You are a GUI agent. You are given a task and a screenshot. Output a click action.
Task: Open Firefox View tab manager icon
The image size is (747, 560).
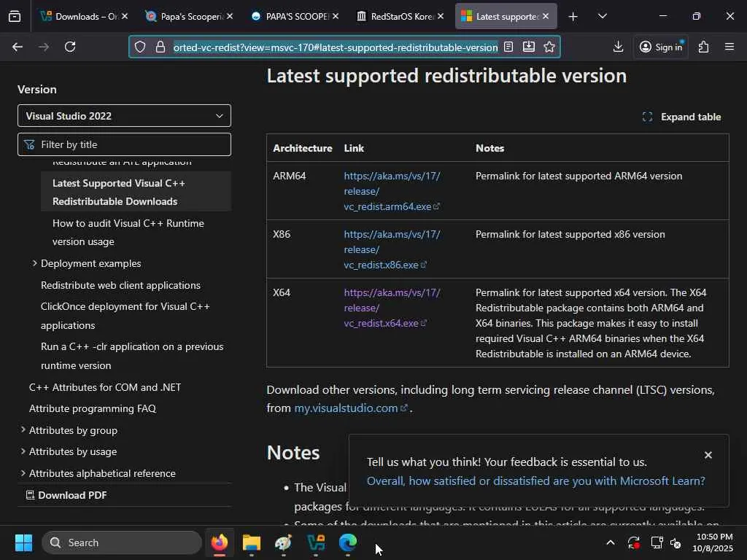coord(15,16)
